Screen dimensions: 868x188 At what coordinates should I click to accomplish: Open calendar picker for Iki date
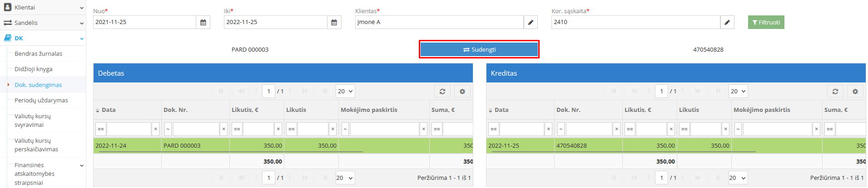[334, 22]
